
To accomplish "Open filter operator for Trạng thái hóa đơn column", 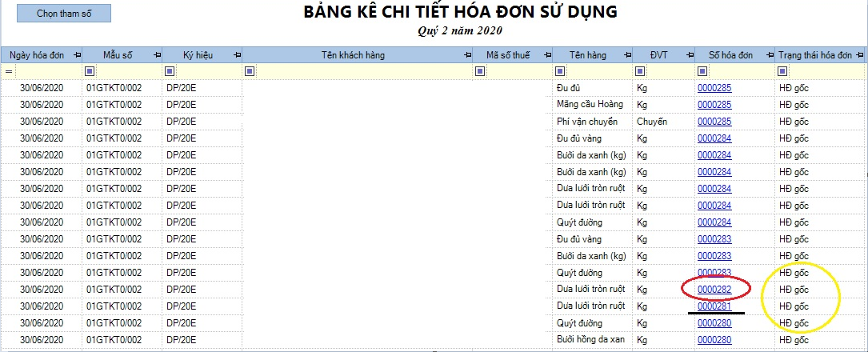I will [782, 71].
